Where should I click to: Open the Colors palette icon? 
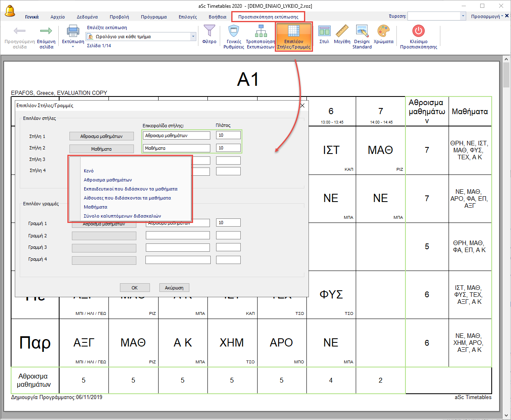[383, 31]
